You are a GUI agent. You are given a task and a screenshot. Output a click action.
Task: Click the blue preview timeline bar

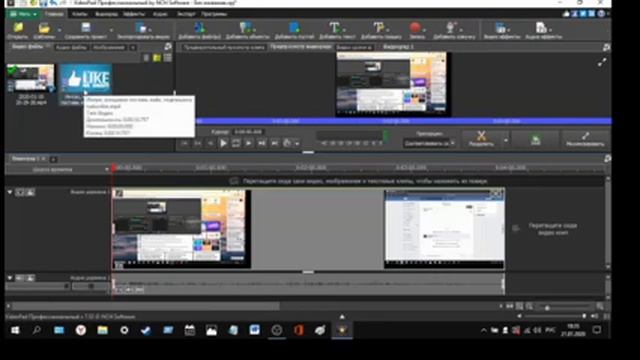click(403, 121)
